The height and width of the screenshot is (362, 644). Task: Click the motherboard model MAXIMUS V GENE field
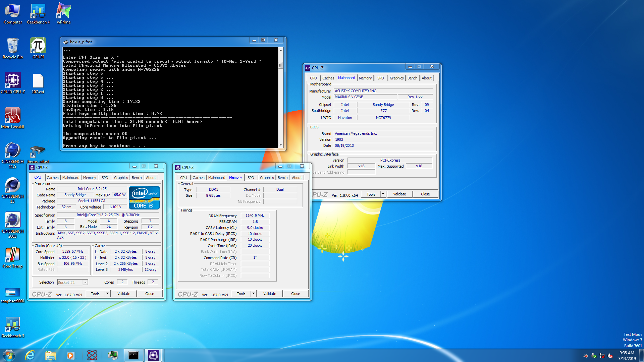(x=365, y=97)
